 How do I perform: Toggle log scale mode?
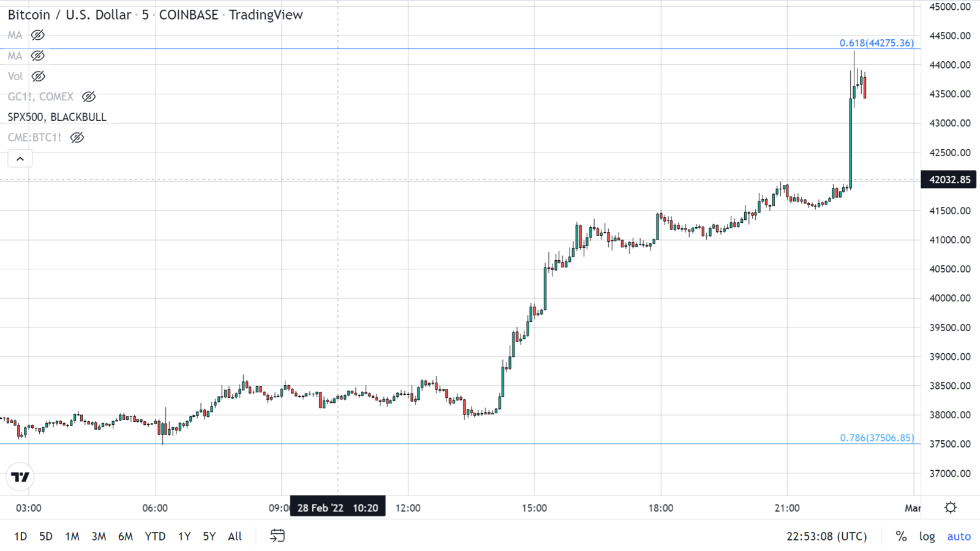(x=927, y=536)
